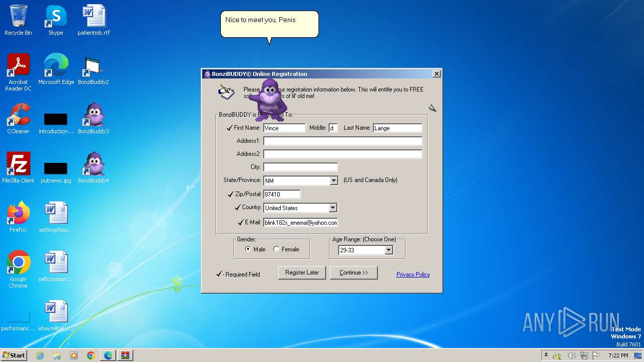This screenshot has width=644, height=362.
Task: Launch Acrobat Reader DC shortcut
Action: (18, 72)
